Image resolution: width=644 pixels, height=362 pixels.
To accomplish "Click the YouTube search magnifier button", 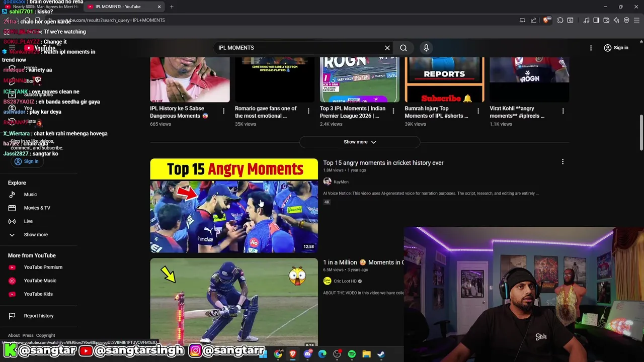I will point(404,48).
